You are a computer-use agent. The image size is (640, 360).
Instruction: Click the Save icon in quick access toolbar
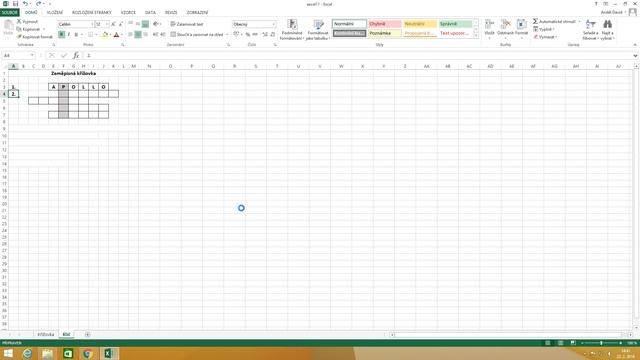point(15,4)
